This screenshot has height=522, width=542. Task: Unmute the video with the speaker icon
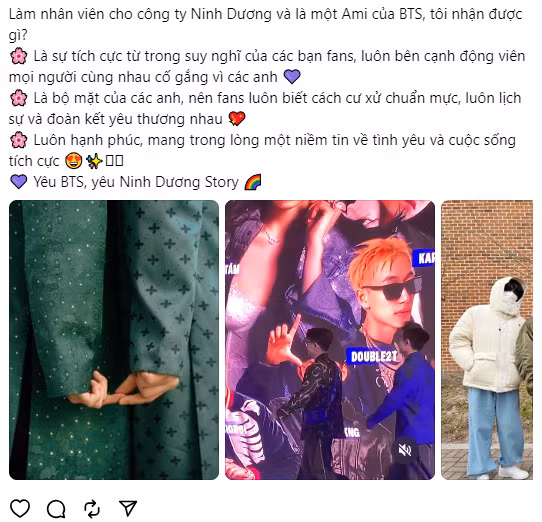(404, 450)
